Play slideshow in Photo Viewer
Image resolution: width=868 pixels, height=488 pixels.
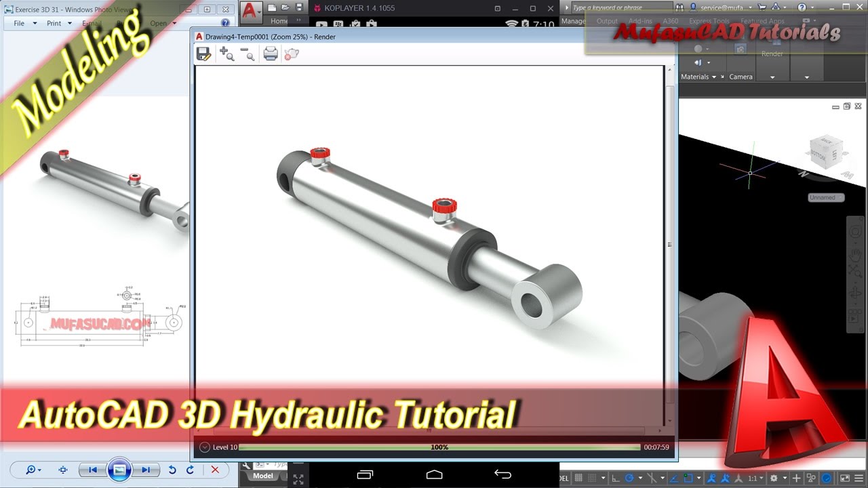coord(119,469)
